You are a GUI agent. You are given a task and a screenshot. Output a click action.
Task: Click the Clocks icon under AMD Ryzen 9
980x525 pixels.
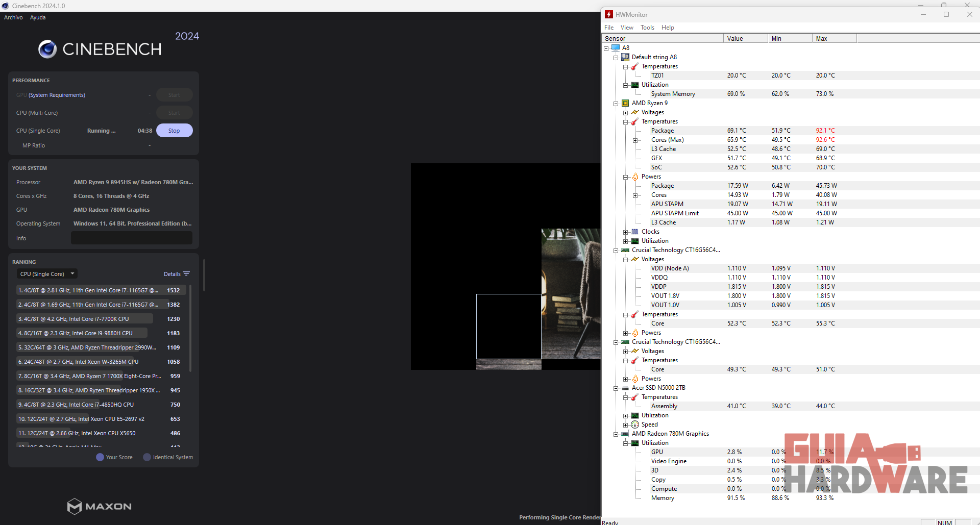635,232
